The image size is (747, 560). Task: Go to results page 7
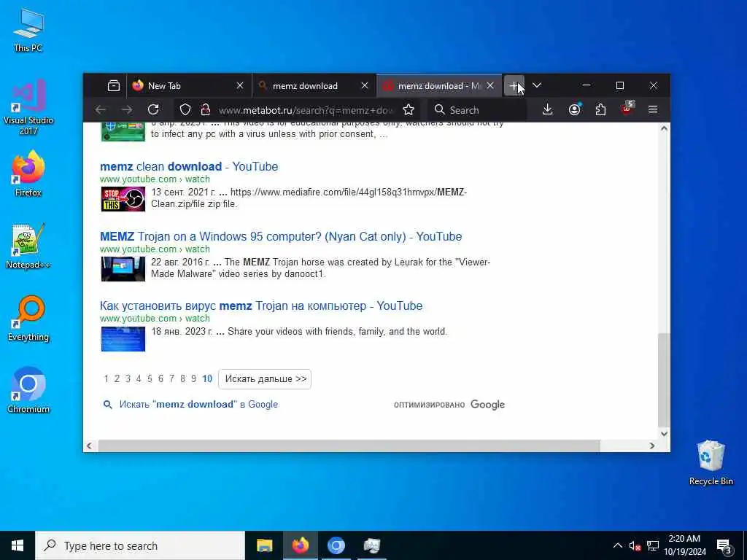[x=171, y=378]
